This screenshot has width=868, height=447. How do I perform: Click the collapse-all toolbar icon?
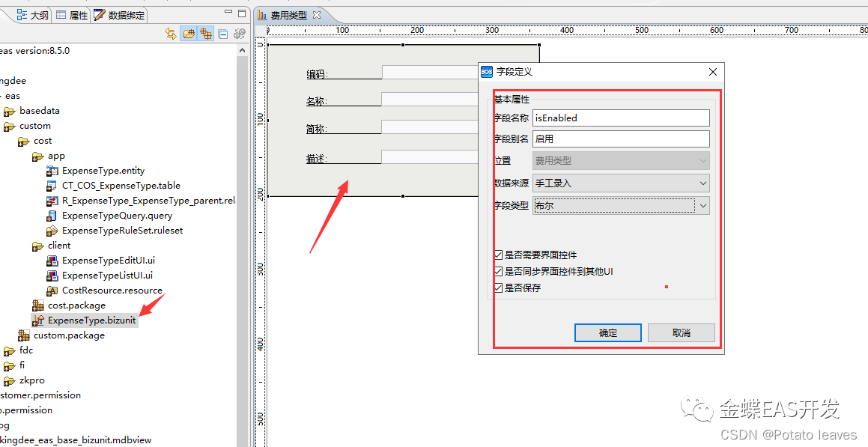click(222, 34)
